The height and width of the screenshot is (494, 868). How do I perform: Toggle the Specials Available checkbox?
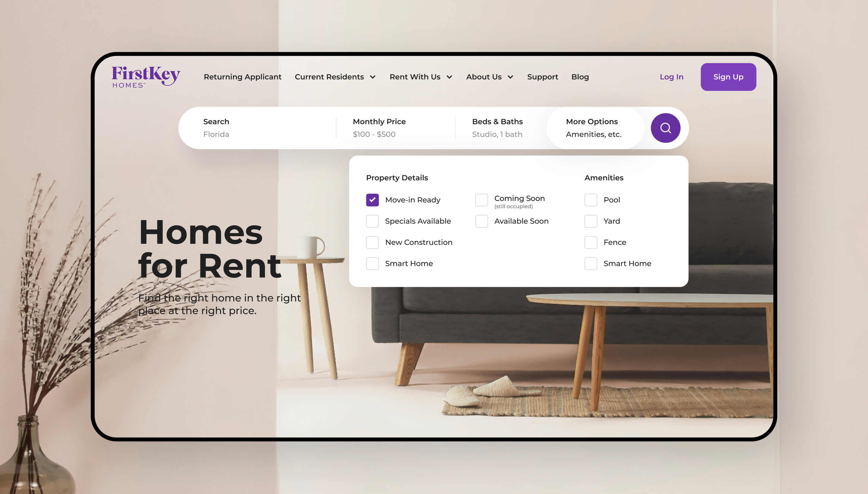point(372,221)
